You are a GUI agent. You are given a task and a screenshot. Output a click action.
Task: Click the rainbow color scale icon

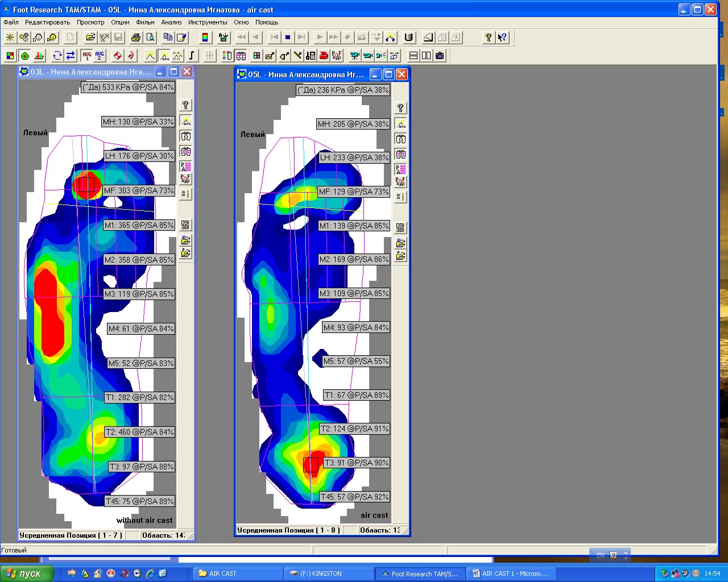[205, 38]
